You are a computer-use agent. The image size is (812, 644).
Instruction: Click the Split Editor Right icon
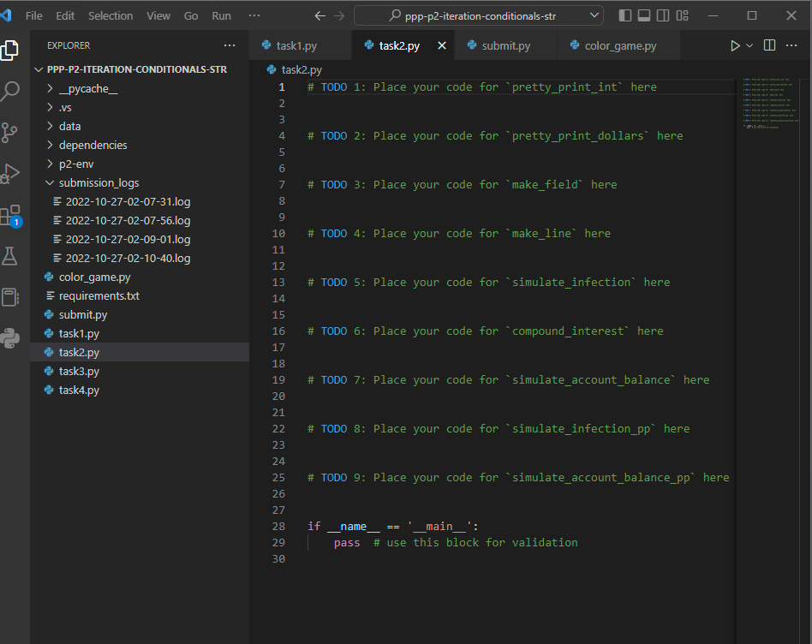tap(769, 45)
